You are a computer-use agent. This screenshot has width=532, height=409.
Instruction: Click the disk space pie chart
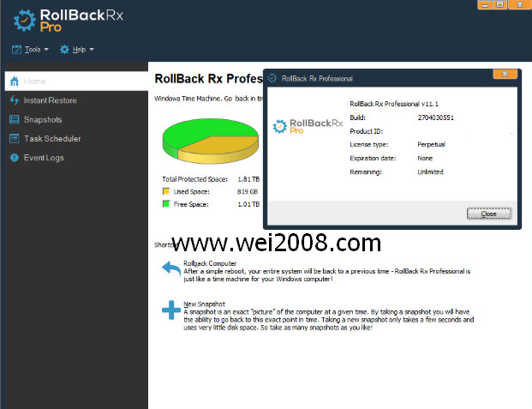point(211,141)
